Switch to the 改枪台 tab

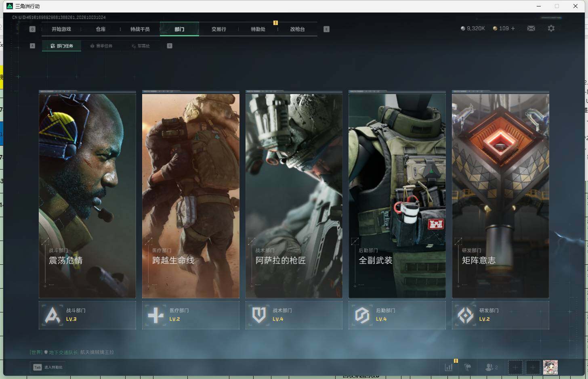click(298, 29)
